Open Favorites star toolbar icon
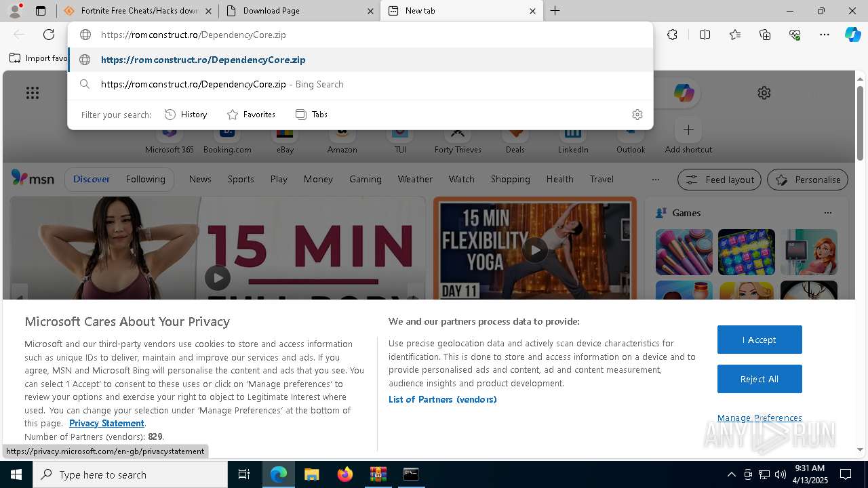This screenshot has height=488, width=868. pyautogui.click(x=735, y=35)
